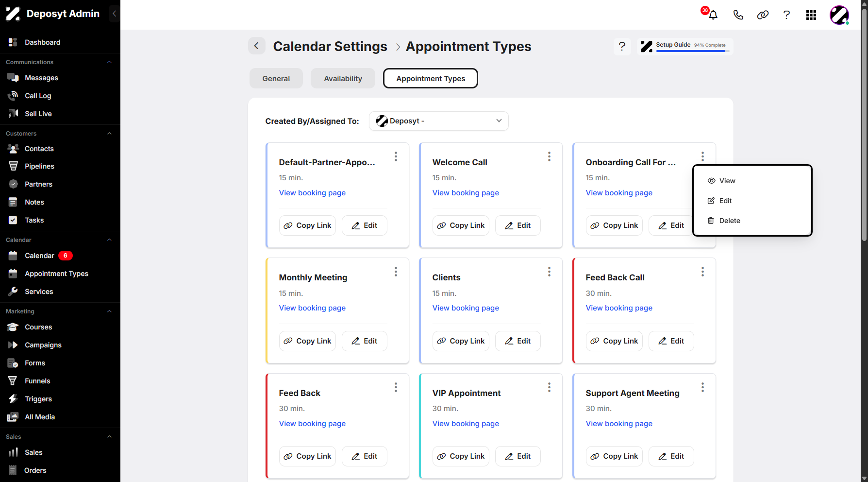Open the user profile avatar
Screen dimensions: 868x482
(x=839, y=15)
